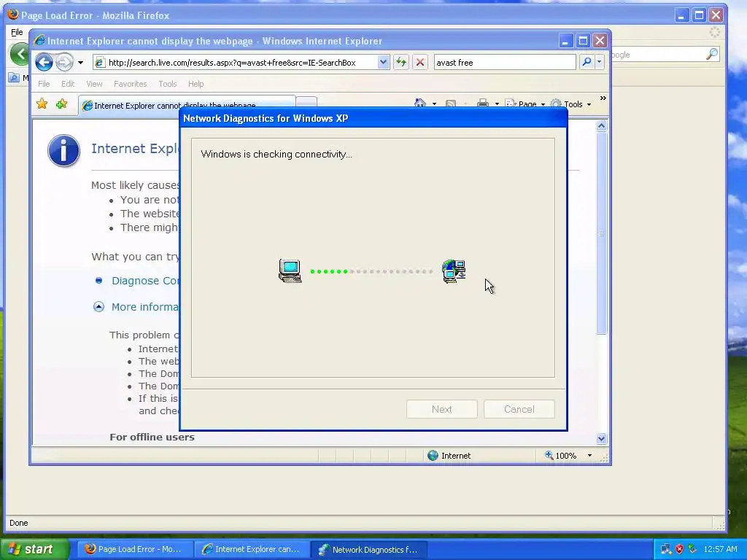The width and height of the screenshot is (747, 560).
Task: Click the Internet Explorer Forward arrow button
Action: (x=64, y=62)
